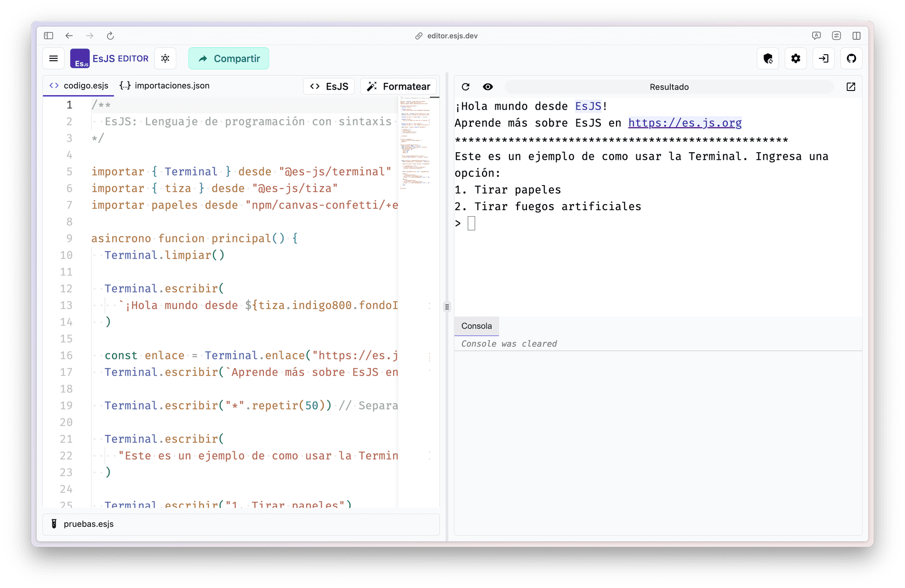905x588 pixels.
Task: Select the codigo.esjs tab
Action: pyautogui.click(x=79, y=86)
